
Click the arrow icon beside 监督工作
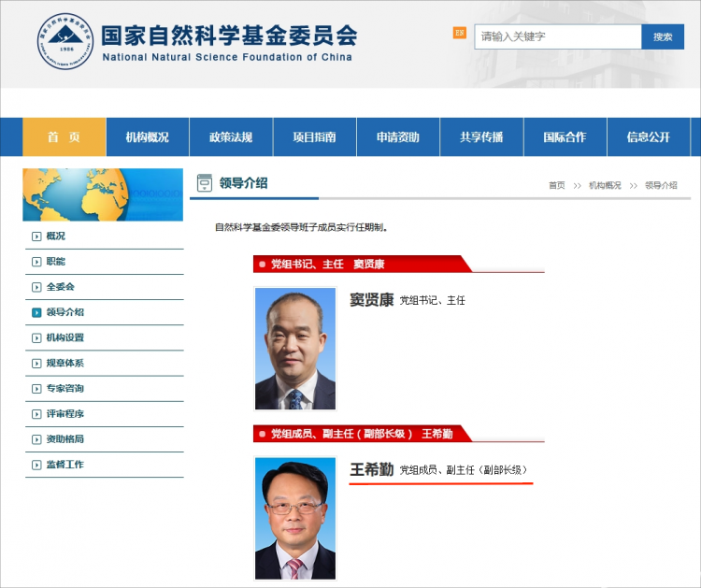(36, 465)
